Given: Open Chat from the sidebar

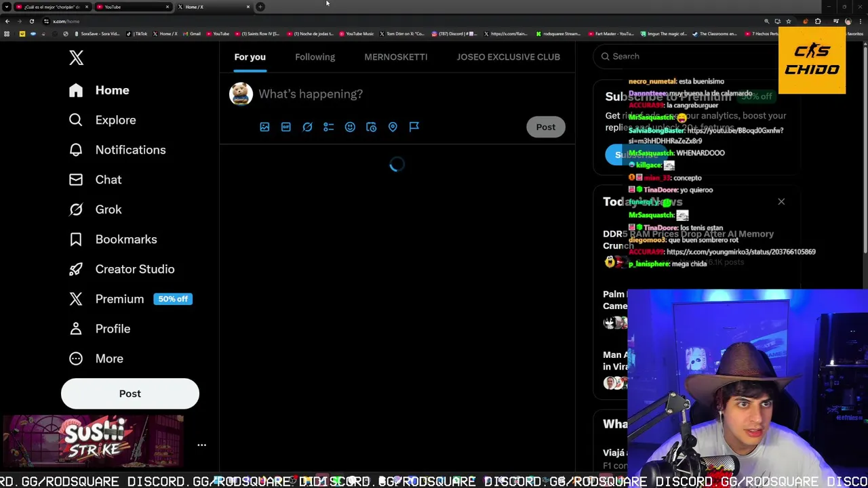Looking at the screenshot, I should (x=95, y=180).
